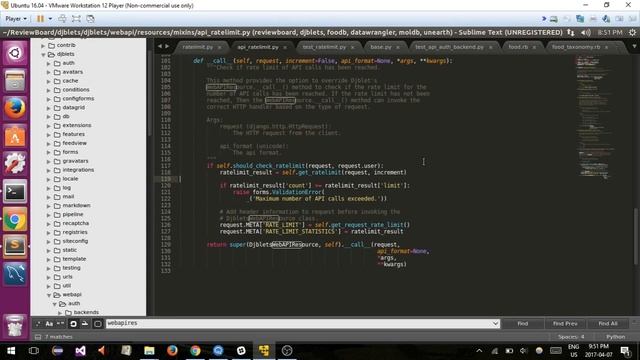Toggle whole word search option
The height and width of the screenshot is (360, 640).
60,324
